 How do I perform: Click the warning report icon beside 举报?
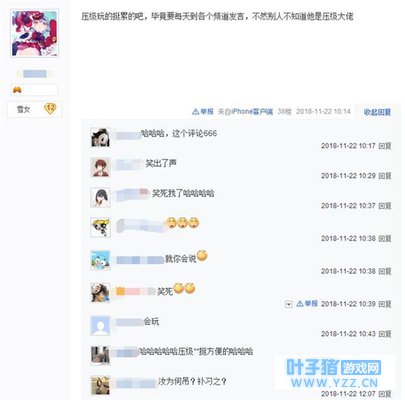click(x=196, y=112)
